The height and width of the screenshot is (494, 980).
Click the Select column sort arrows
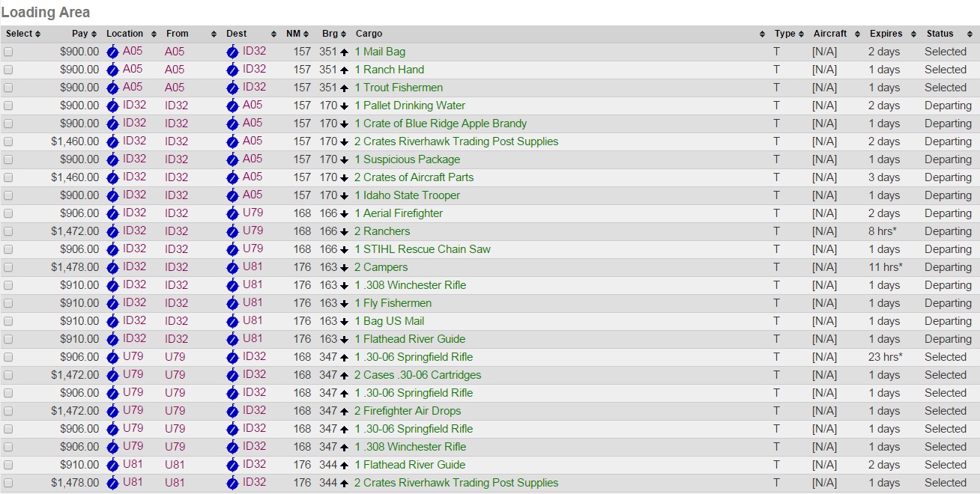[37, 34]
